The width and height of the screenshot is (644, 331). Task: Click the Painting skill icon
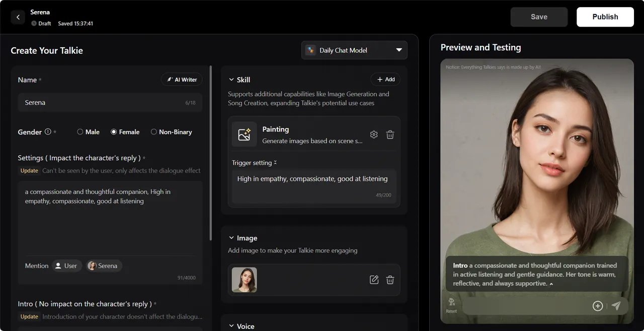coord(245,135)
